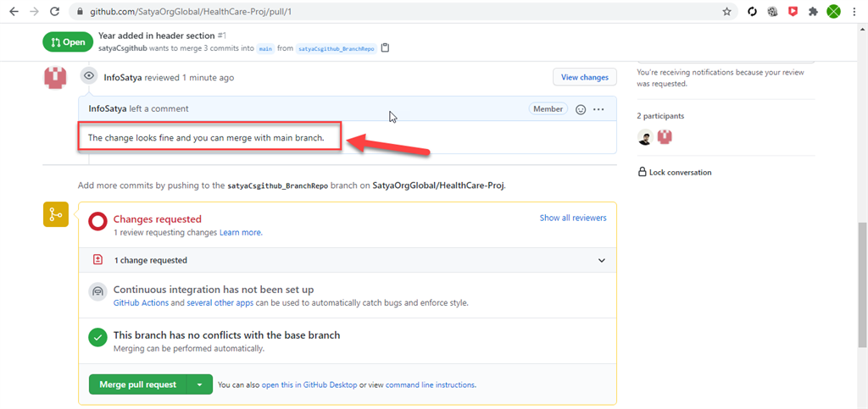Viewport: 868px width, 409px height.
Task: Open the comment options three-dot menu
Action: [598, 109]
